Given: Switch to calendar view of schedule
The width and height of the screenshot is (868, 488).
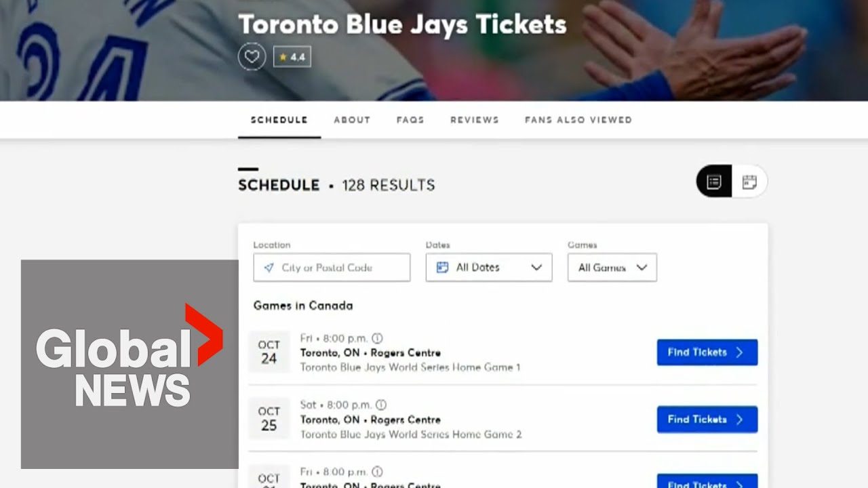Looking at the screenshot, I should [749, 182].
